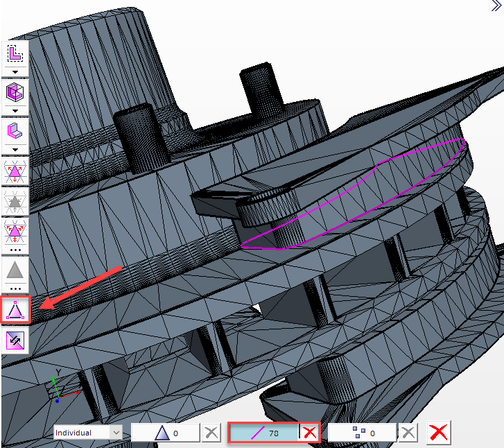
Task: Expand the dropdown under the solid body icon
Action: (x=15, y=150)
